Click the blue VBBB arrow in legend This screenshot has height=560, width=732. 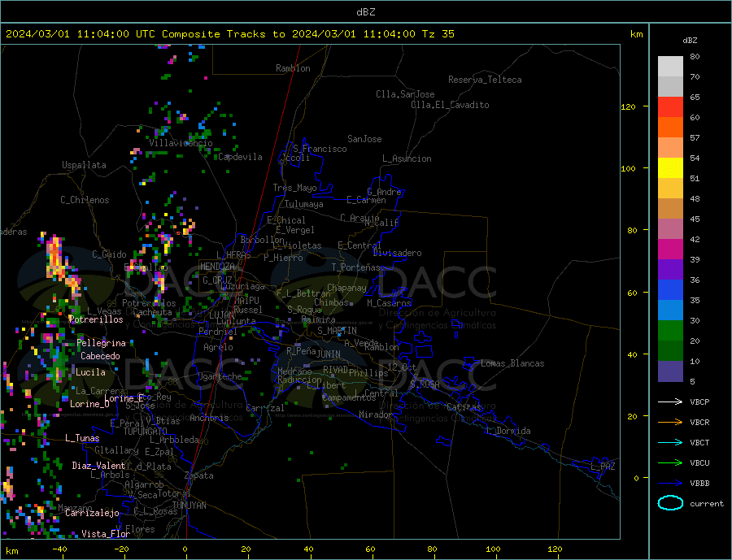(x=670, y=484)
